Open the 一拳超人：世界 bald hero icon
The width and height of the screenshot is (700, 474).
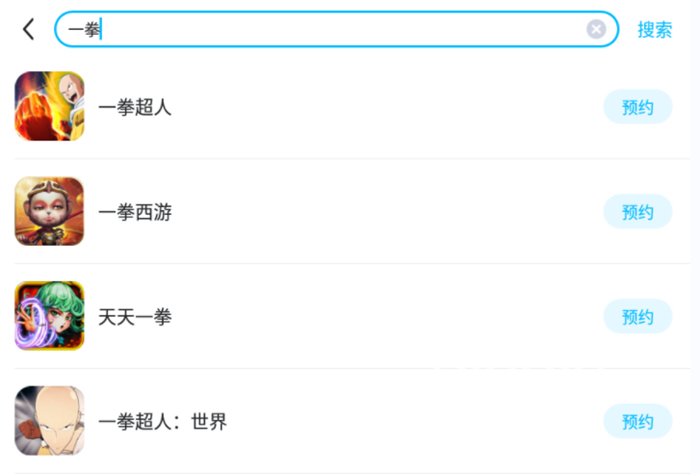point(50,421)
